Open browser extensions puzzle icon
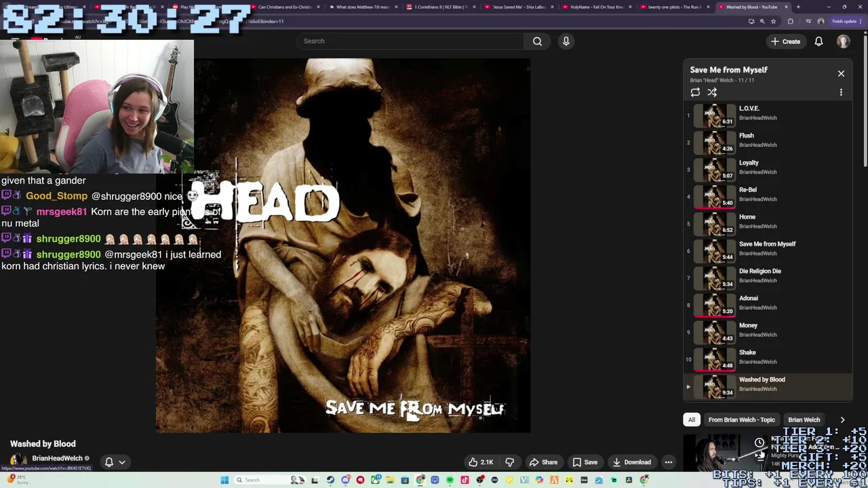Viewport: 868px width, 488px height. (790, 21)
